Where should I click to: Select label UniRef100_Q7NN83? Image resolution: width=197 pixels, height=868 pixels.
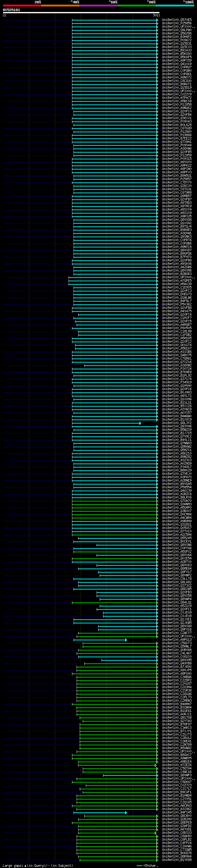(x=176, y=443)
